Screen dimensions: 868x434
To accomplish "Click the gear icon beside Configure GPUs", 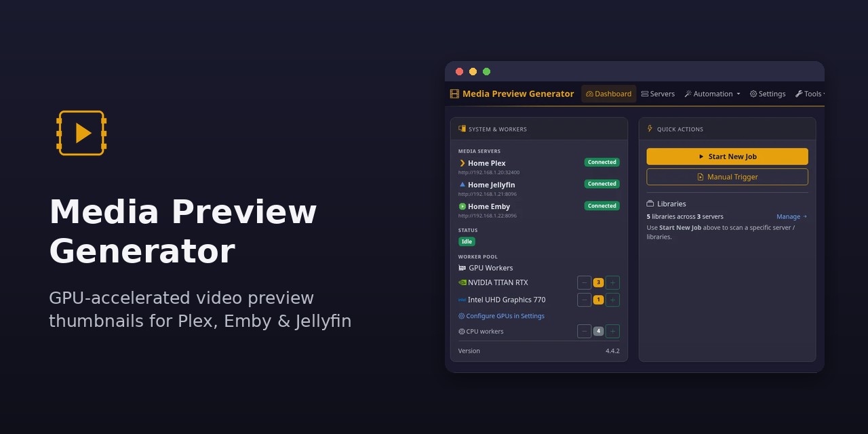I will [462, 316].
